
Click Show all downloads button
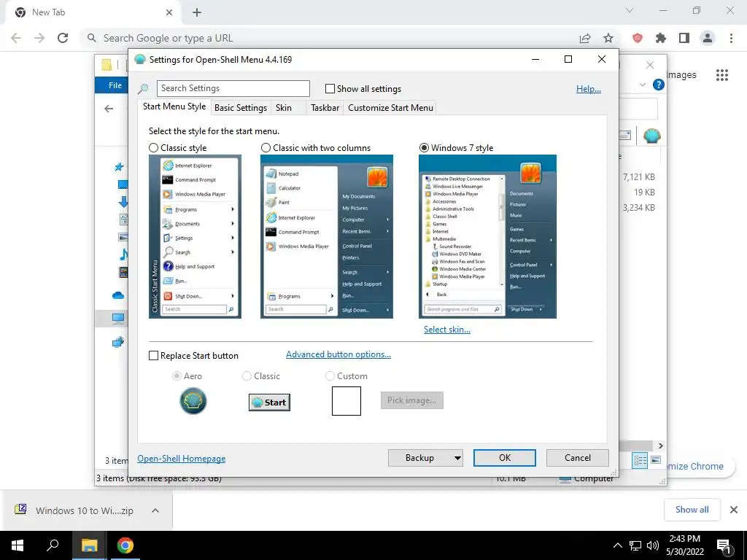(x=692, y=510)
